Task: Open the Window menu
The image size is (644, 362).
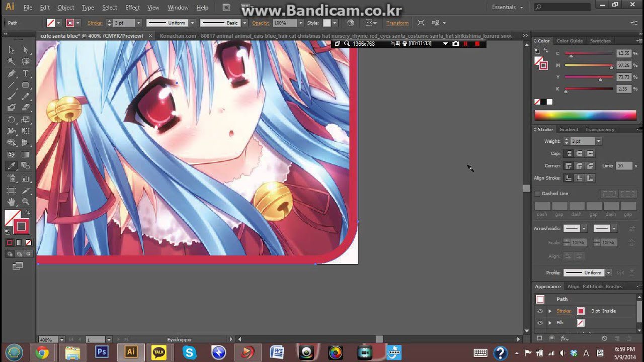Action: (x=178, y=8)
